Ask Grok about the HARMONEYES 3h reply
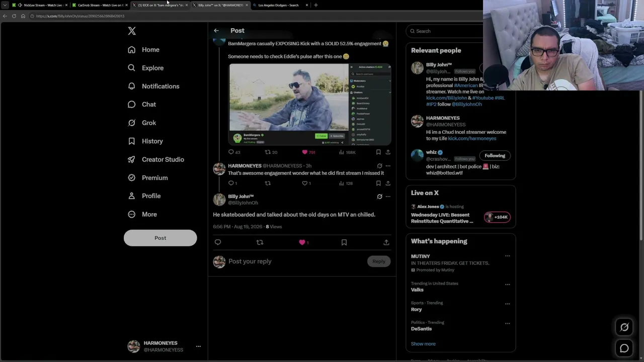644x362 pixels. point(380,166)
